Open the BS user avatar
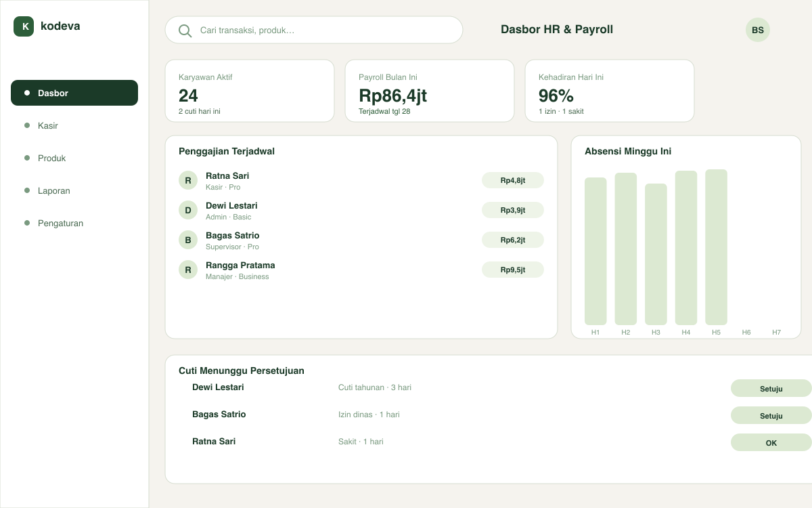Screen dimensions: 812x508 click(758, 30)
